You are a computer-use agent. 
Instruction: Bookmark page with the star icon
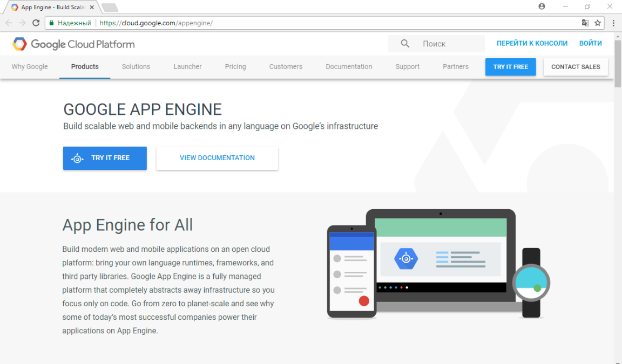coord(597,23)
